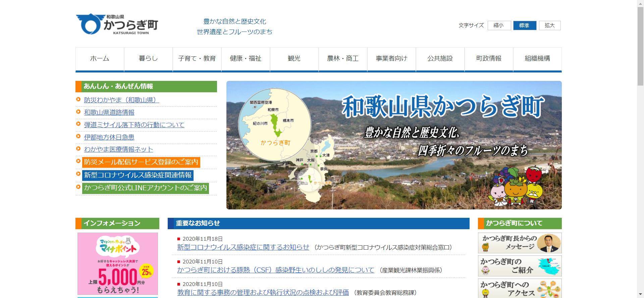
Task: Open the マイナポイント banner
Action: pos(118,264)
